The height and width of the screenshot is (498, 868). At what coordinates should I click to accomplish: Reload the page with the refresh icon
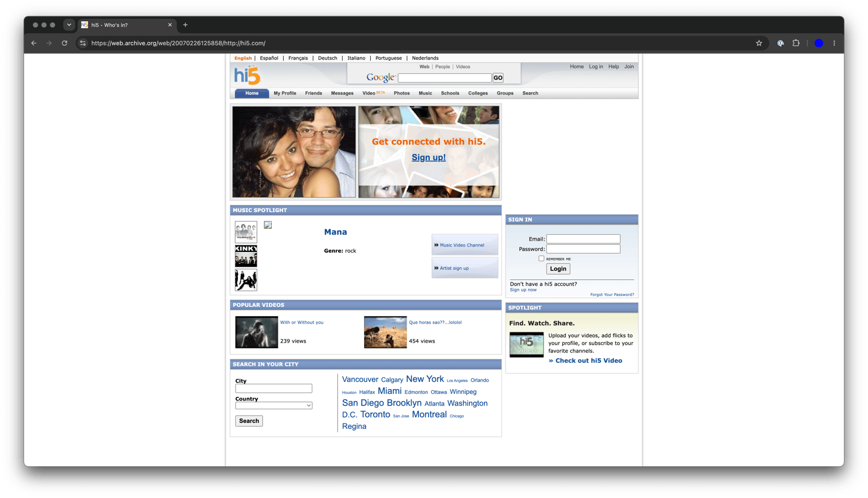coord(64,43)
